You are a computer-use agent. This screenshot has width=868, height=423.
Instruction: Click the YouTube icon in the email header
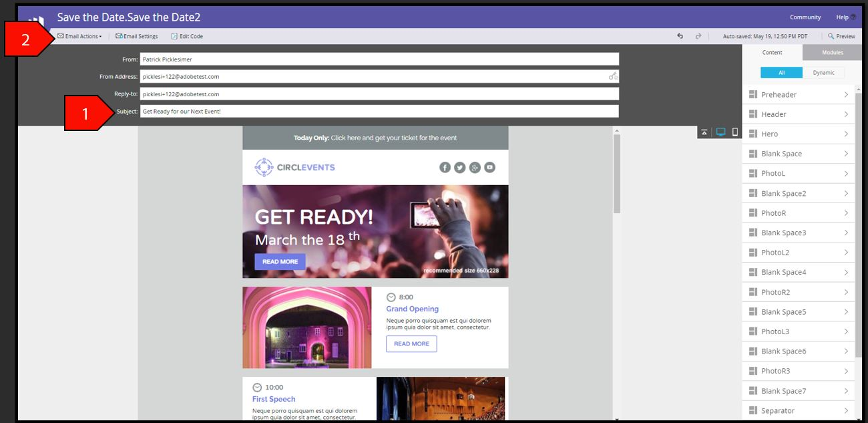pos(490,167)
